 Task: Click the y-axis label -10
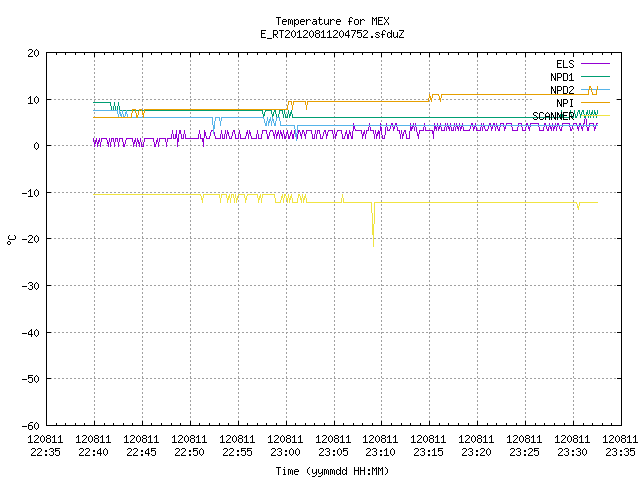(x=31, y=193)
